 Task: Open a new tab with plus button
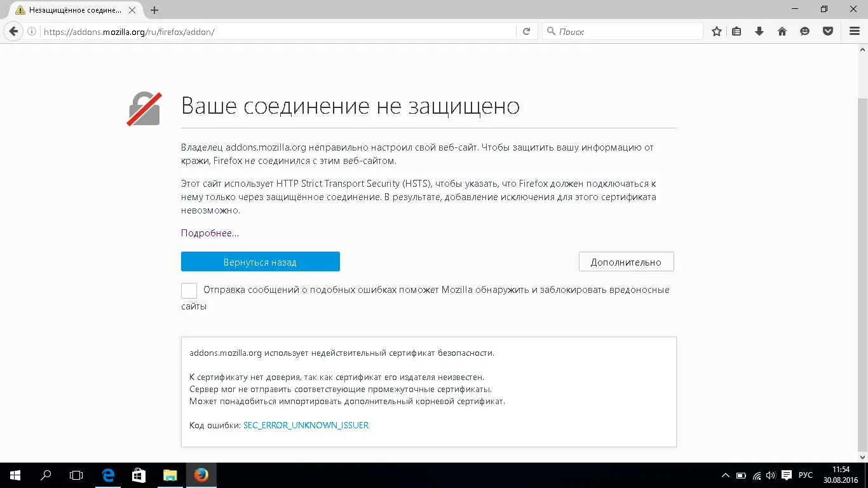(154, 10)
